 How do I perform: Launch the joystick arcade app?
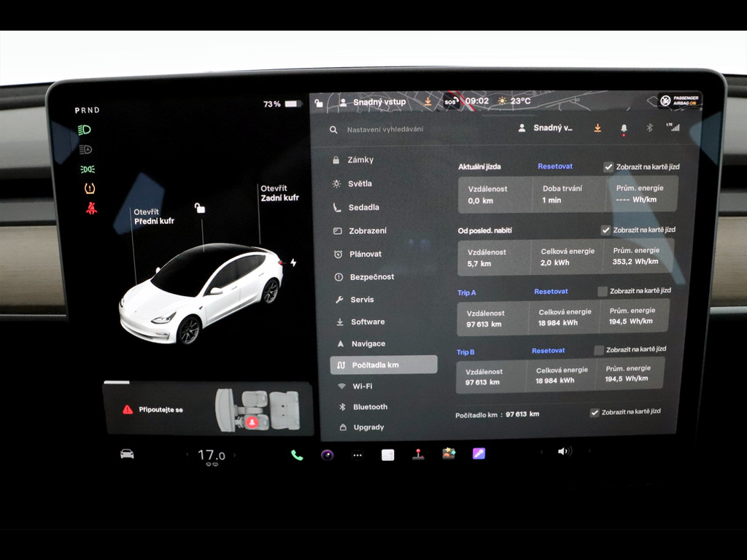(418, 454)
